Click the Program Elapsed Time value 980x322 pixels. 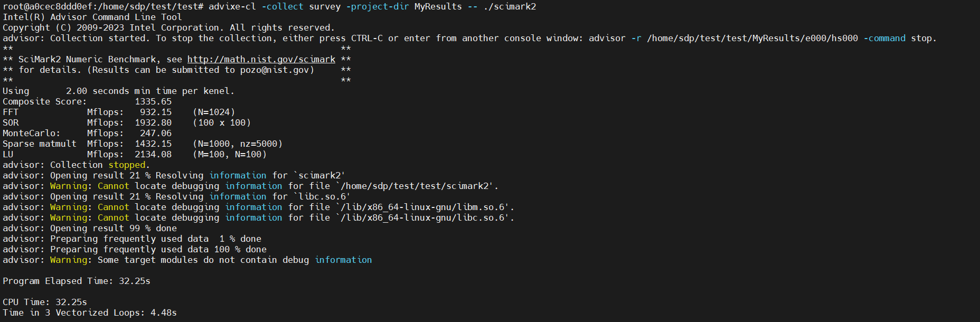click(135, 281)
